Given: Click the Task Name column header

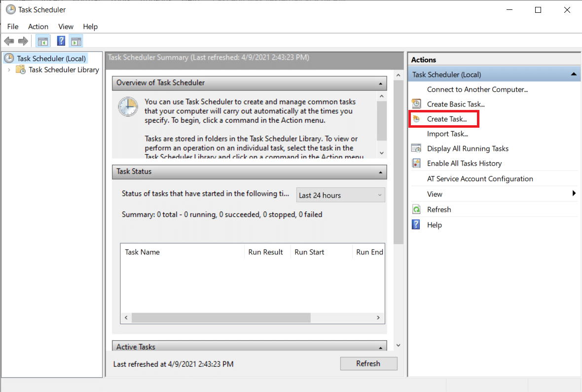Looking at the screenshot, I should (182, 252).
